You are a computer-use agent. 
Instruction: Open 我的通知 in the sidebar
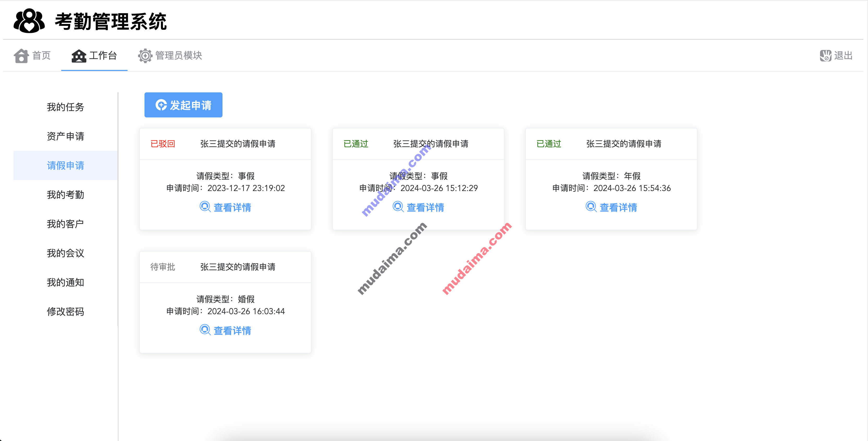click(x=65, y=282)
